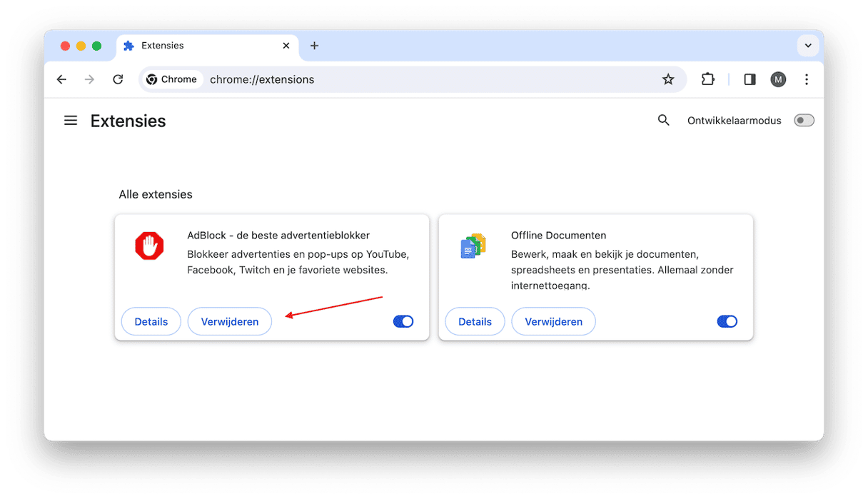
Task: Open Details for AdBlock
Action: tap(151, 321)
